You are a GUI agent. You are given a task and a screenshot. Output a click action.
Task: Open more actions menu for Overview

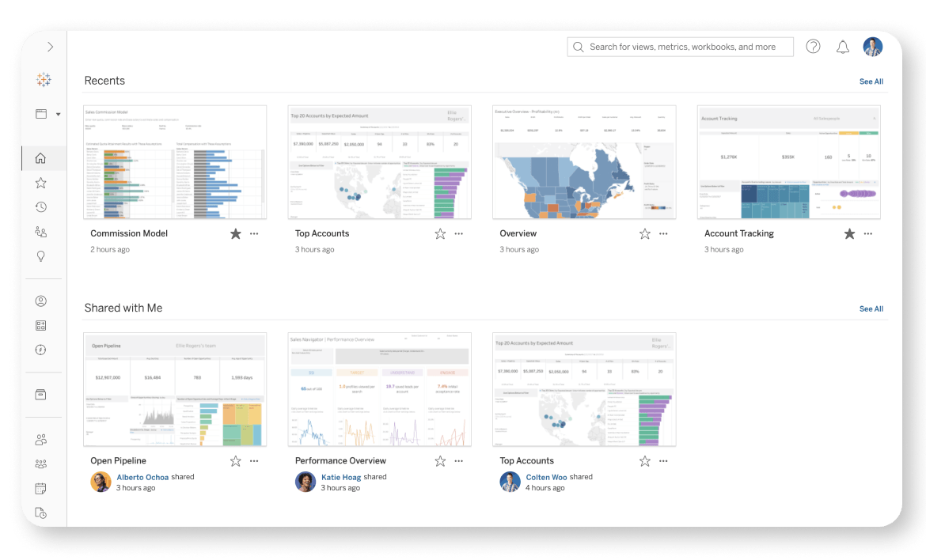pyautogui.click(x=663, y=234)
